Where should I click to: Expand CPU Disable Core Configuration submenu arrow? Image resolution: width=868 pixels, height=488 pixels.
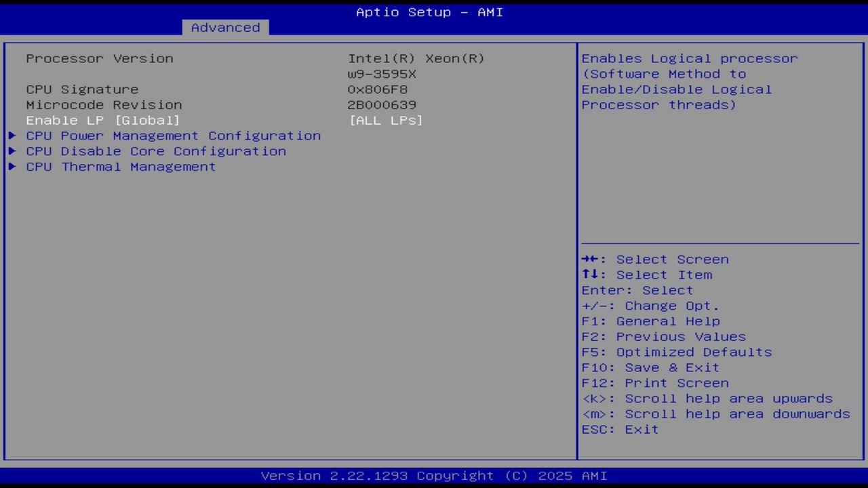[x=12, y=151]
